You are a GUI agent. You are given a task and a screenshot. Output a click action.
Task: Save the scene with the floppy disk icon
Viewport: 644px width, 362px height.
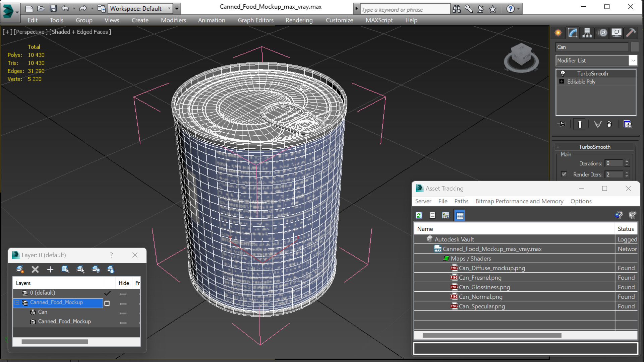pos(53,8)
